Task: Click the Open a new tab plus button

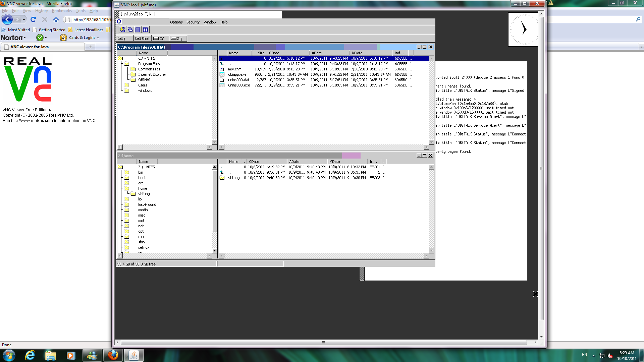Action: tap(90, 47)
